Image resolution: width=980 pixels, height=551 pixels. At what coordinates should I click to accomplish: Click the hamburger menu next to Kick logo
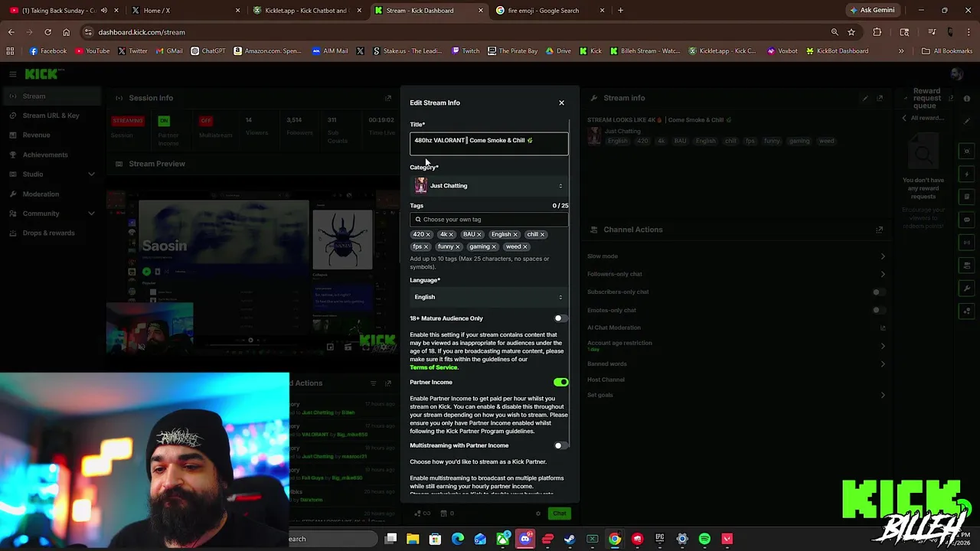pyautogui.click(x=13, y=74)
